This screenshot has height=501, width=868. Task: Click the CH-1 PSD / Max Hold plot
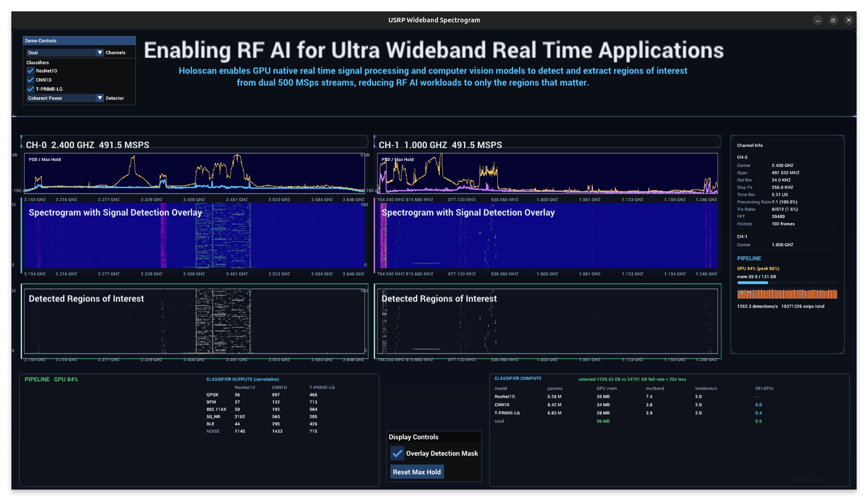(548, 173)
